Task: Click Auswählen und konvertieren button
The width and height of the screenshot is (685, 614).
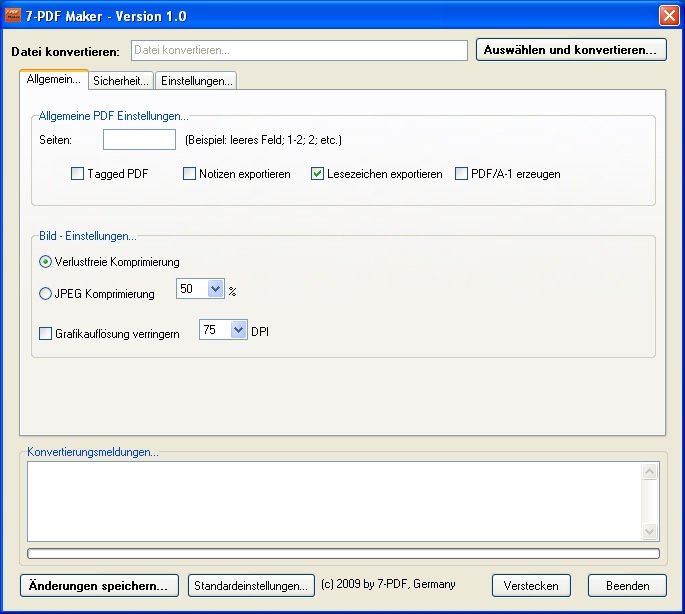Action: point(571,49)
